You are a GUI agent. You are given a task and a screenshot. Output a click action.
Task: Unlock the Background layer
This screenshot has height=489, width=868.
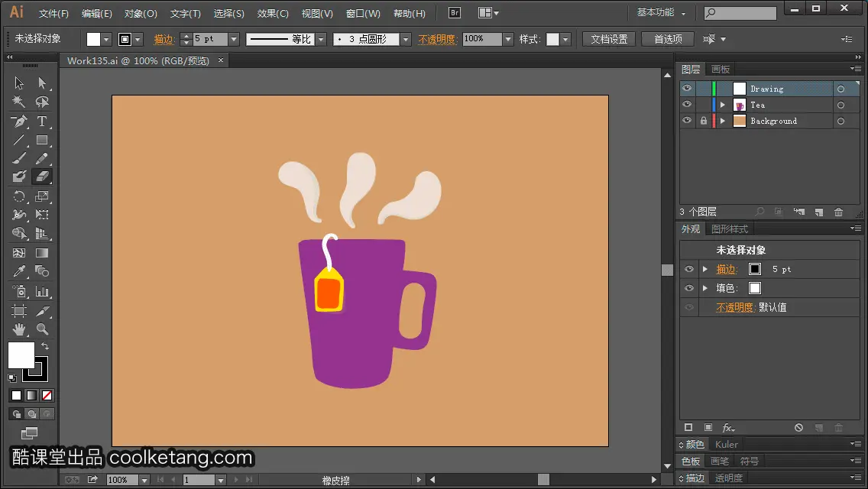click(703, 121)
